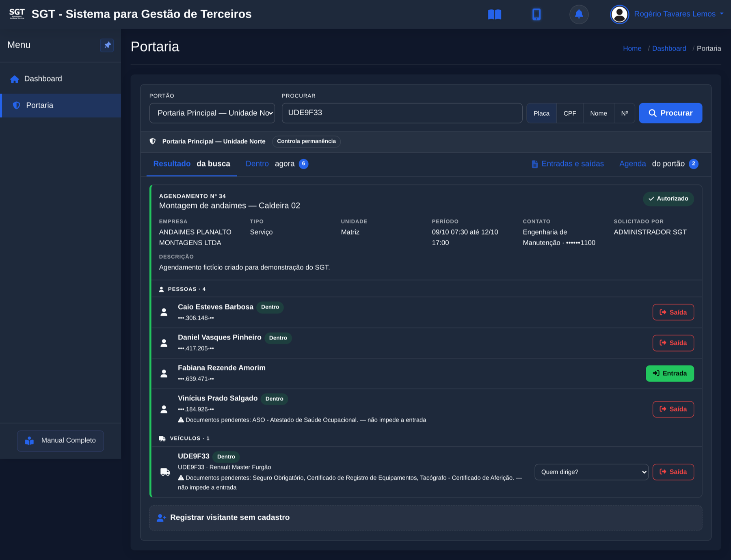Register Saída for Daniel Vasques Pinheiro

673,343
